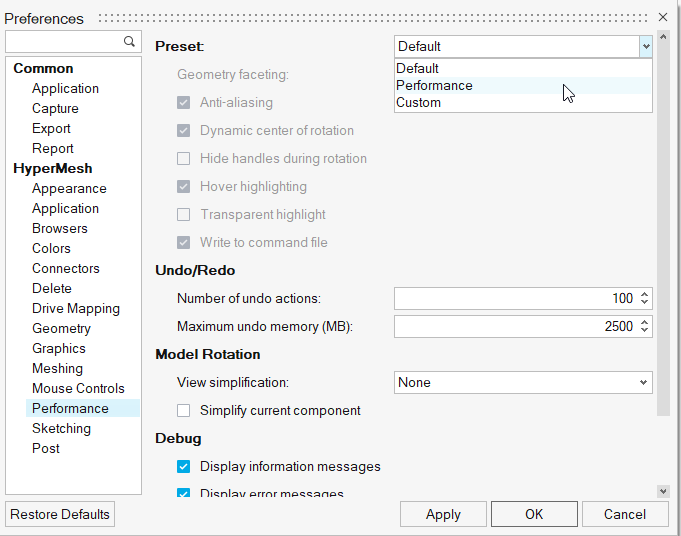Open Export preferences
Screen dimensions: 681x536
point(51,129)
